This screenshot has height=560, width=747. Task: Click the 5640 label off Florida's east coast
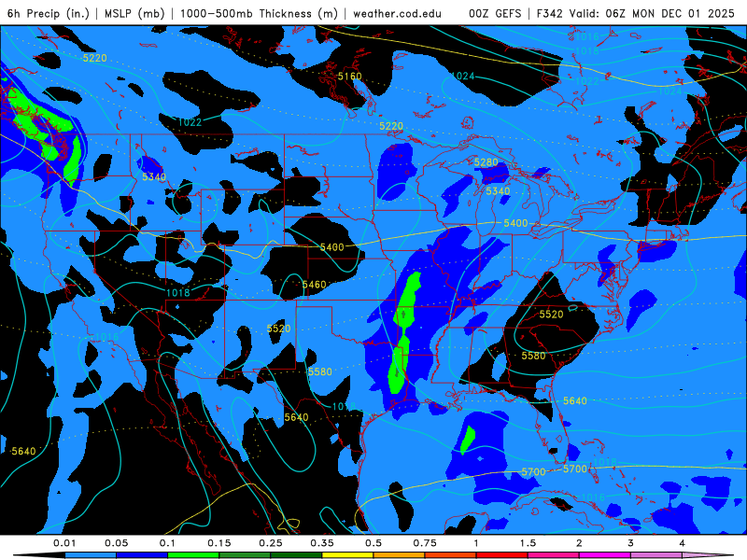pyautogui.click(x=575, y=401)
